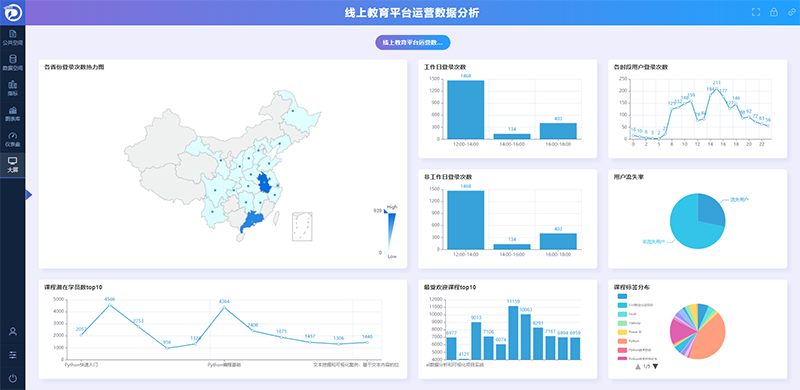The height and width of the screenshot is (390, 800).
Task: Open the settings sliders icon in sidebar
Action: click(13, 355)
